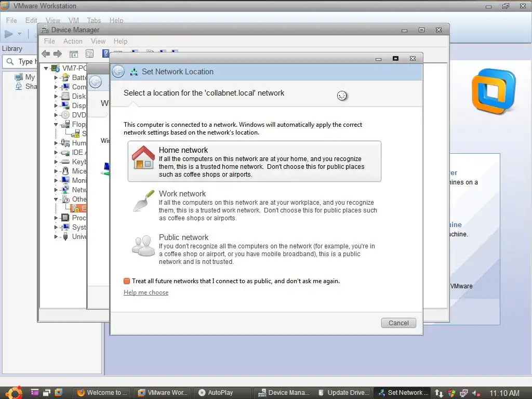Click the network icon beside Set Network Location title
Screen dimensions: 532x399
pos(134,72)
